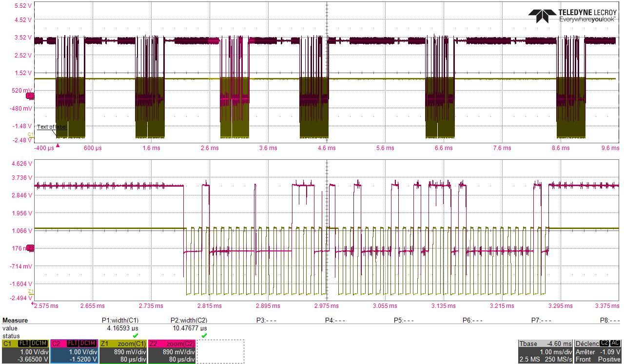
Task: Click the empty dashed descriptor box
Action: coord(220,351)
